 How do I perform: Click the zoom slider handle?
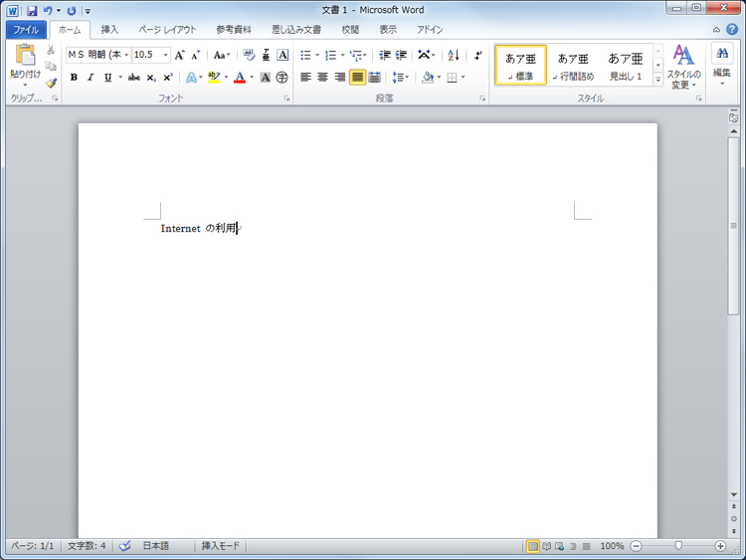coord(678,546)
